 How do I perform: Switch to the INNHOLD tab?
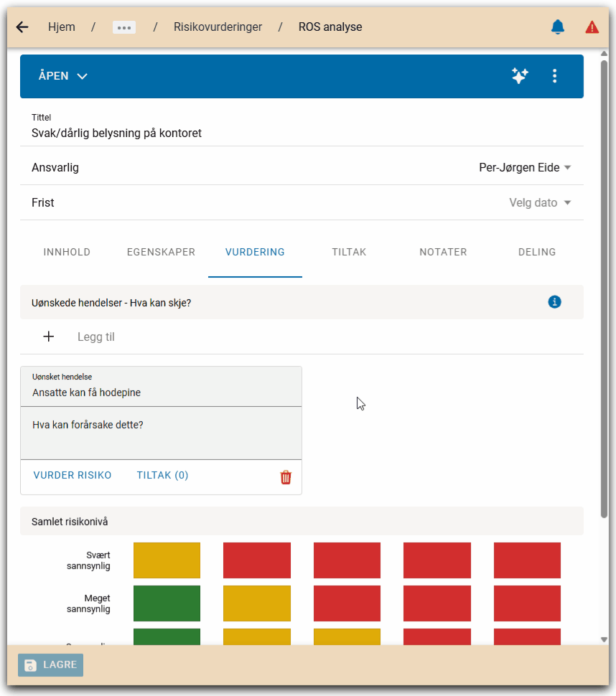[x=67, y=252]
